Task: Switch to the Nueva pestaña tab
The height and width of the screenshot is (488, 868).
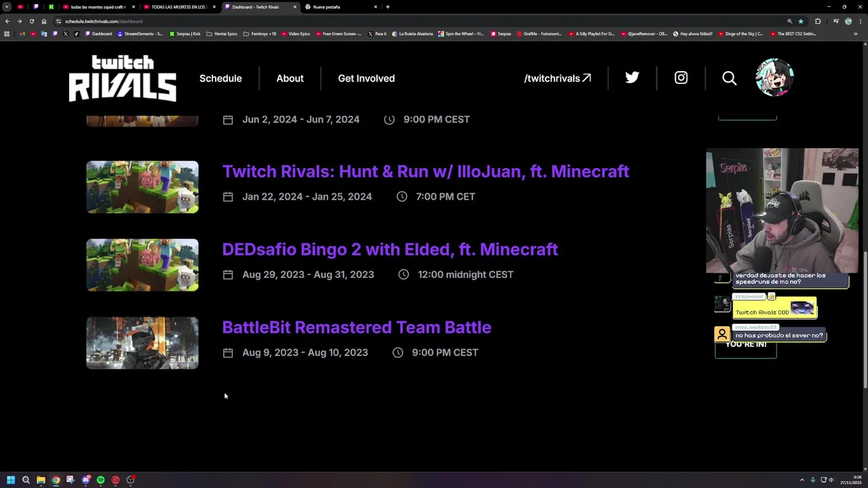Action: (x=340, y=7)
